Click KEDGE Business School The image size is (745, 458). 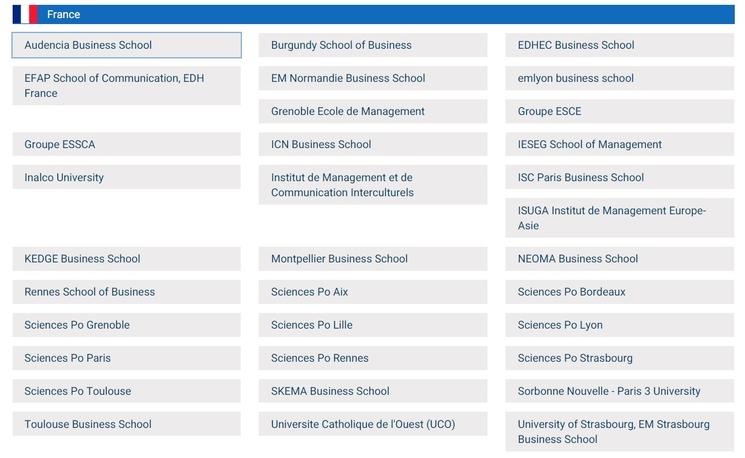pyautogui.click(x=126, y=258)
